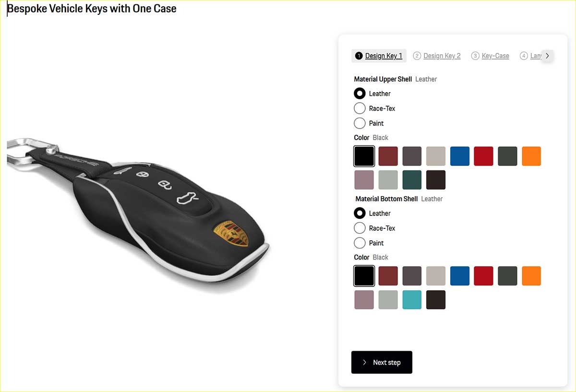The height and width of the screenshot is (392, 576).
Task: Choose the turquoise bottom shell color swatch
Action: click(x=412, y=299)
